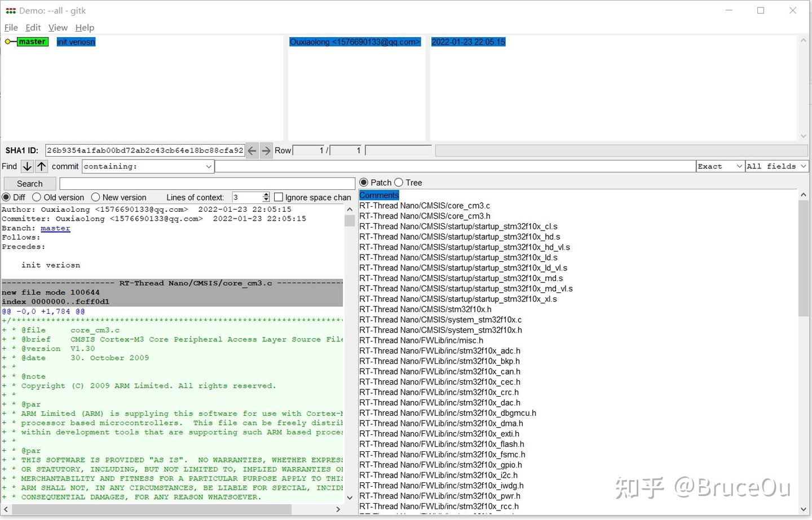The width and height of the screenshot is (812, 520).
Task: Open the View menu
Action: point(58,28)
